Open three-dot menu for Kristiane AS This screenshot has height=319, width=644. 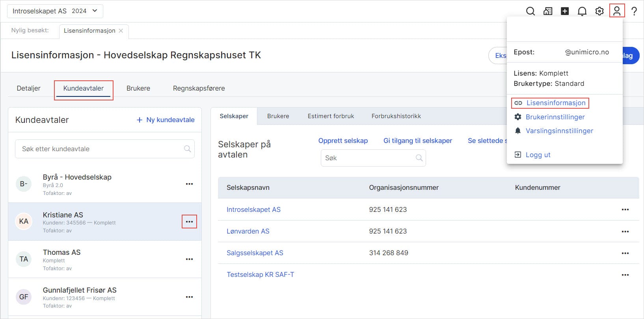tap(189, 222)
